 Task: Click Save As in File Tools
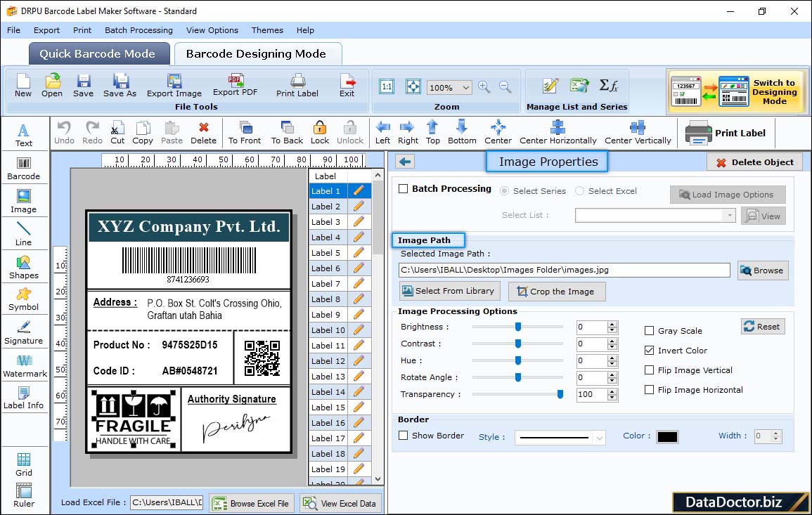pyautogui.click(x=120, y=86)
